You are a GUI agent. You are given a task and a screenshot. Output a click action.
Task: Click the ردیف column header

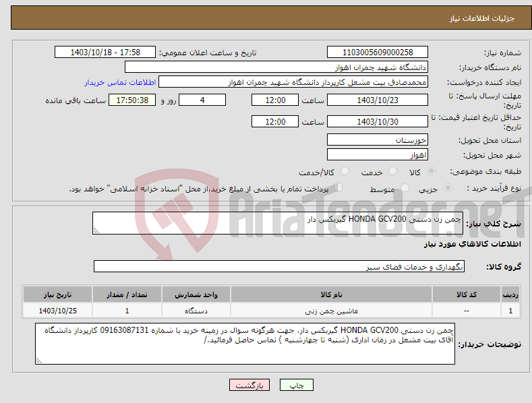coord(510,294)
